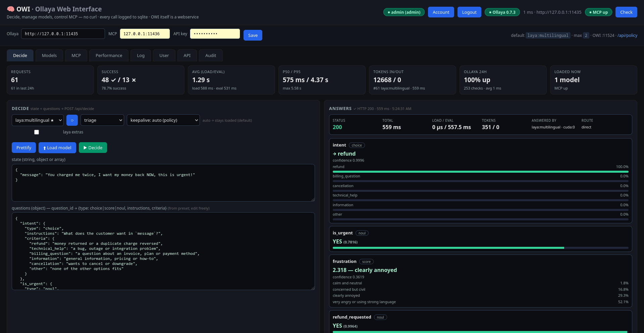Screen dimensions: 644x333
Task: Save the connection settings
Action: pos(253,35)
